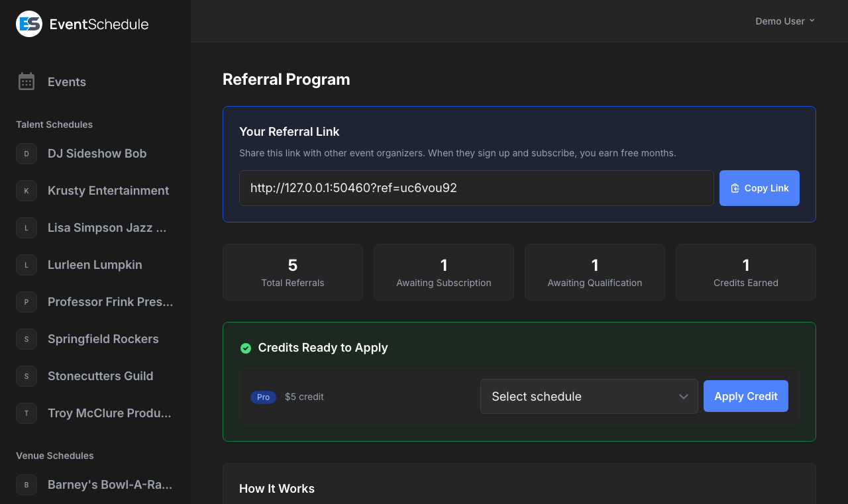Click the Krusty Entertainment avatar icon
The image size is (848, 504).
click(26, 191)
